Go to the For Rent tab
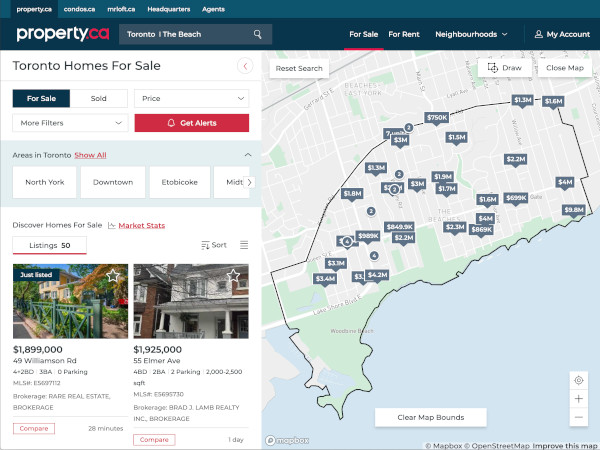Viewport: 600px width, 450px height. [x=404, y=34]
